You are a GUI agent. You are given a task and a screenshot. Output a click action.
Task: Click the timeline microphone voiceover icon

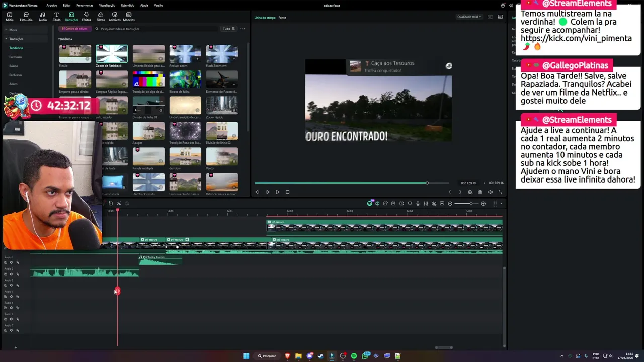click(x=418, y=203)
